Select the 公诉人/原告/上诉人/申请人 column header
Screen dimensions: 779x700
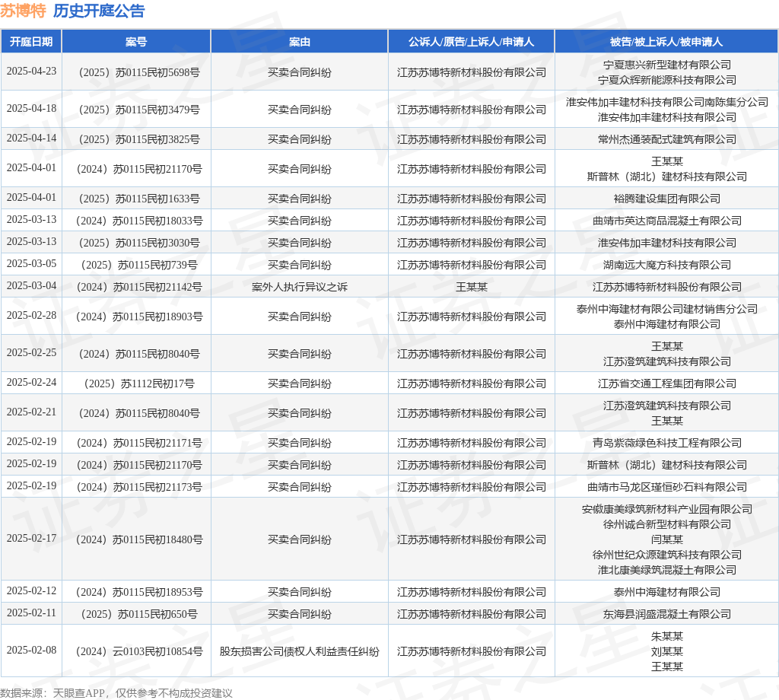[x=471, y=42]
